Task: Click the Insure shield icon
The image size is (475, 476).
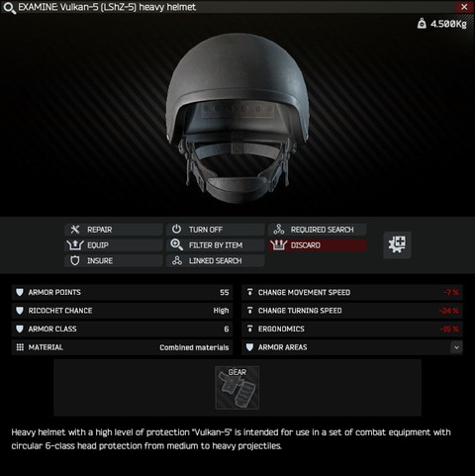Action: point(75,260)
